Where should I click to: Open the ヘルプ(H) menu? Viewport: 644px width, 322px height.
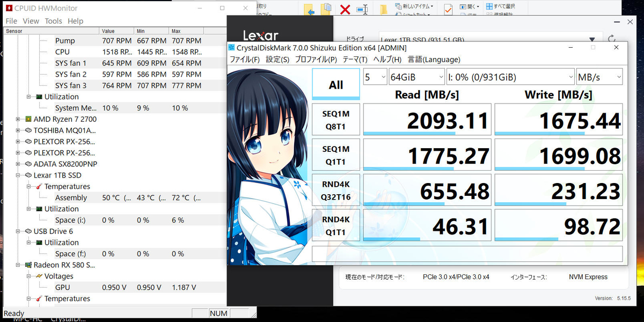pyautogui.click(x=387, y=60)
